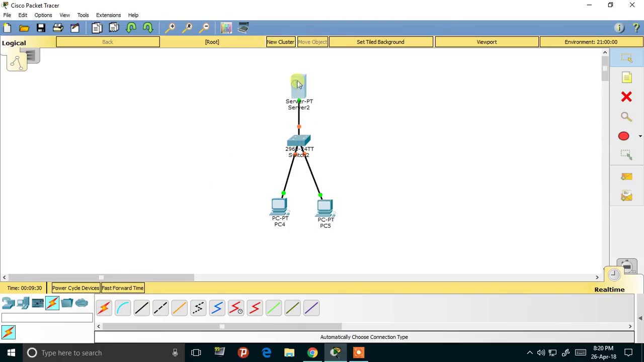Open the Activity Wizard icon

[x=74, y=28]
